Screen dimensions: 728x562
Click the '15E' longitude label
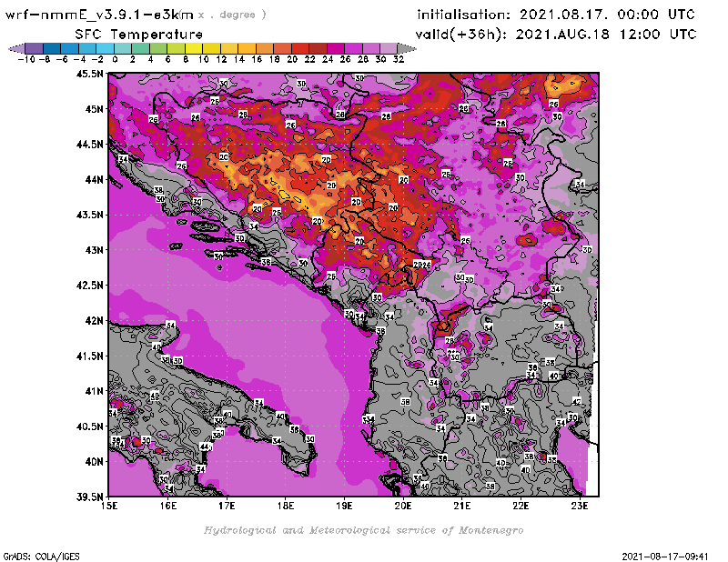(109, 506)
